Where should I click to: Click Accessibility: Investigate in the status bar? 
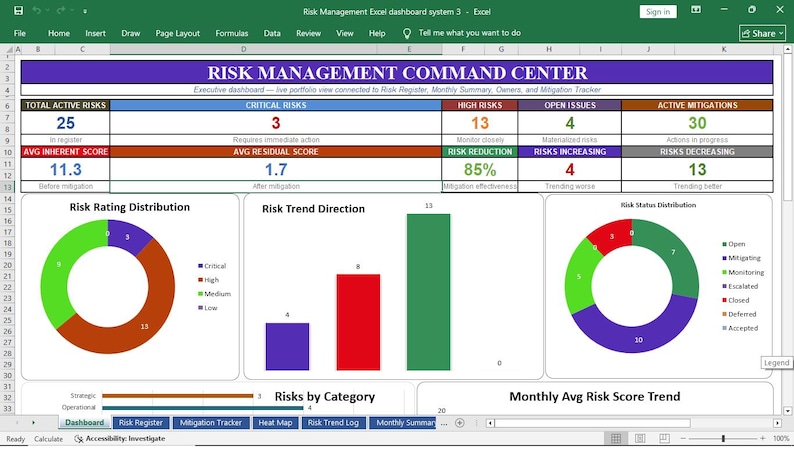click(120, 439)
